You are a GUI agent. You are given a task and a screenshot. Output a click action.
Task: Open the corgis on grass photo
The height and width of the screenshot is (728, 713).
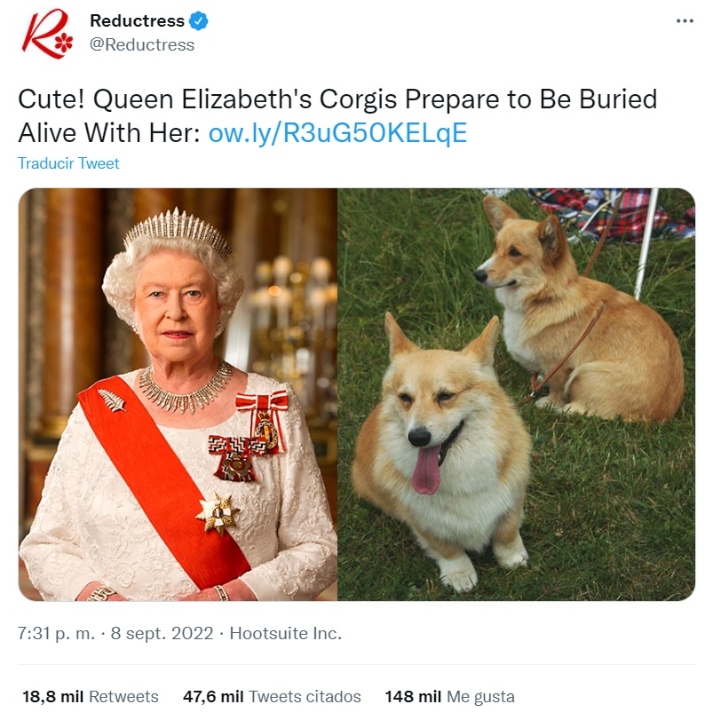[x=516, y=394]
